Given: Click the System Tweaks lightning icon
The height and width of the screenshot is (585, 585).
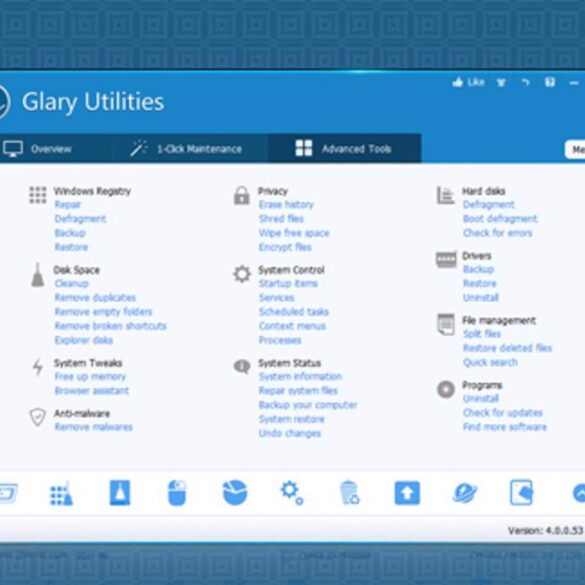Looking at the screenshot, I should (x=37, y=368).
